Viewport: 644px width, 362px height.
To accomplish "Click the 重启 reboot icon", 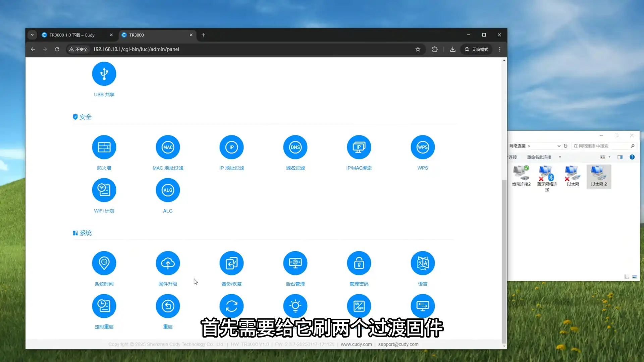I will tap(168, 306).
